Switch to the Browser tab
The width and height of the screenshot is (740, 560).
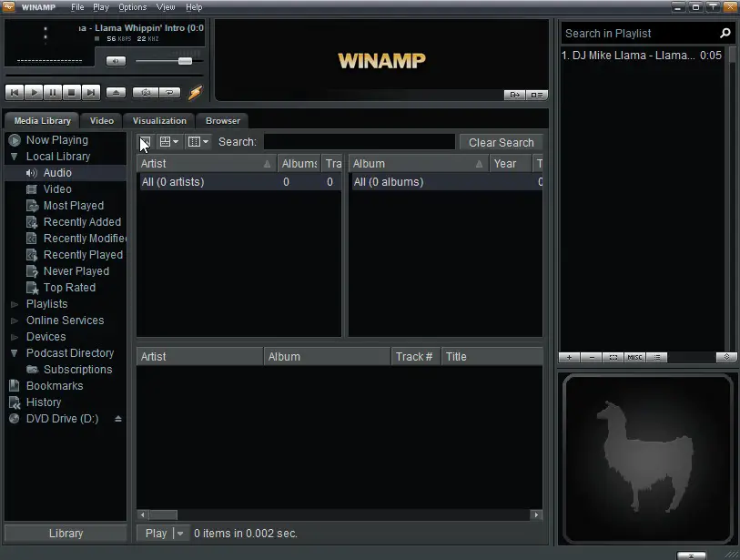point(223,121)
